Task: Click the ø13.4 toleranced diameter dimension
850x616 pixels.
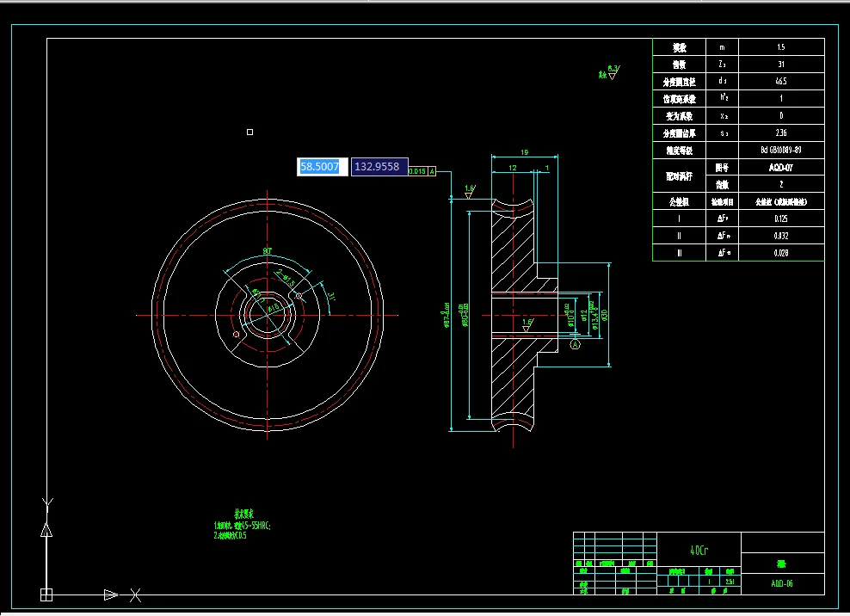Action: click(x=594, y=315)
